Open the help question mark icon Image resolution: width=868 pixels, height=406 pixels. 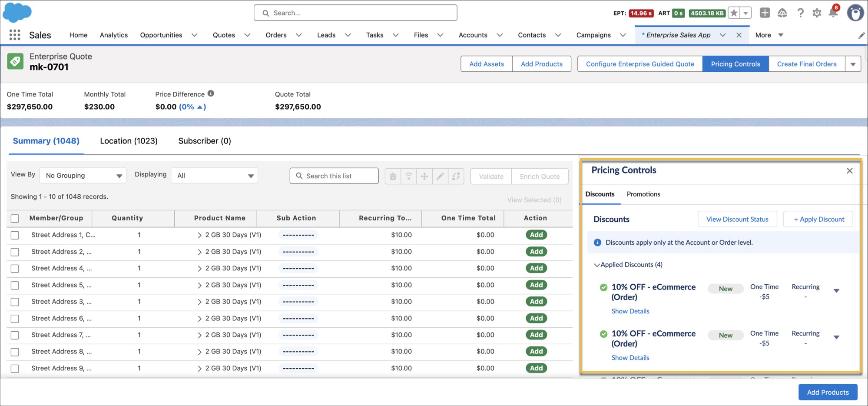[x=800, y=13]
